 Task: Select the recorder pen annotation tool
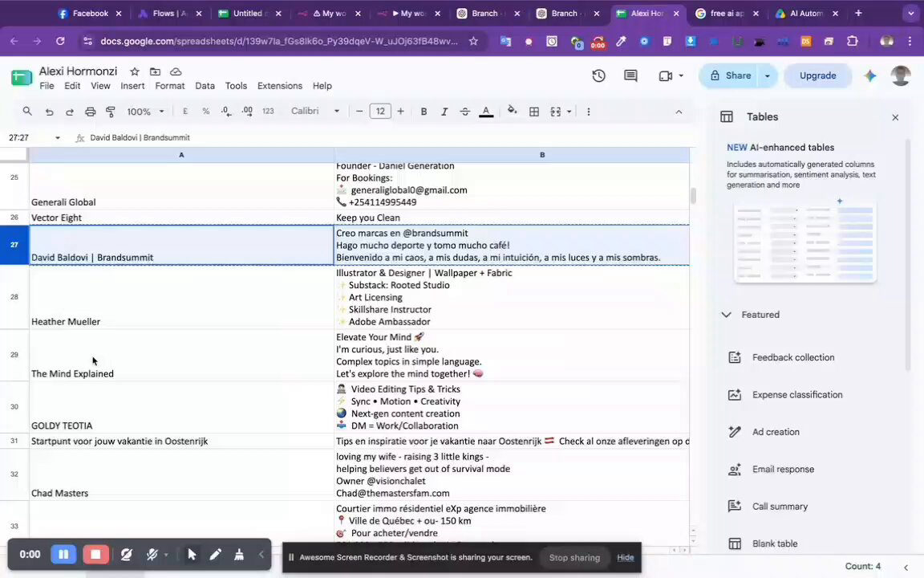pyautogui.click(x=215, y=555)
